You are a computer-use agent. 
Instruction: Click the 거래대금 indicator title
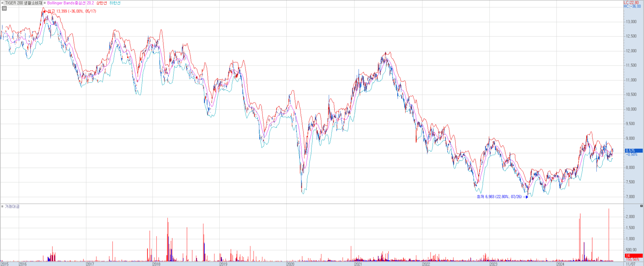click(x=12, y=206)
